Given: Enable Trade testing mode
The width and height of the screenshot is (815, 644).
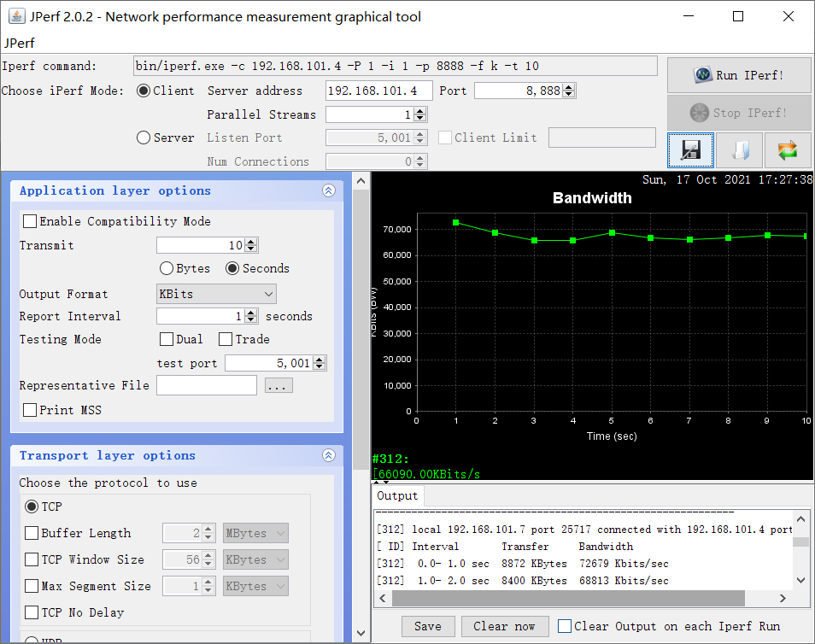Looking at the screenshot, I should click(x=226, y=339).
